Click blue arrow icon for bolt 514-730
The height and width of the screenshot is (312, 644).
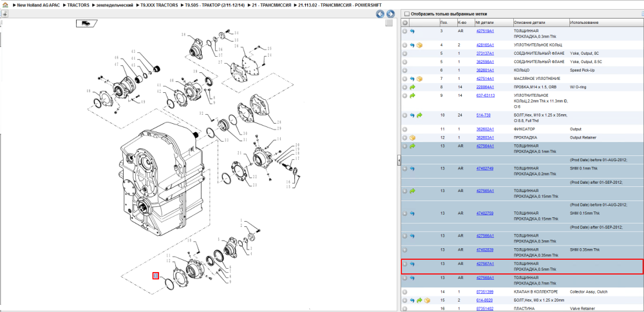click(x=412, y=115)
